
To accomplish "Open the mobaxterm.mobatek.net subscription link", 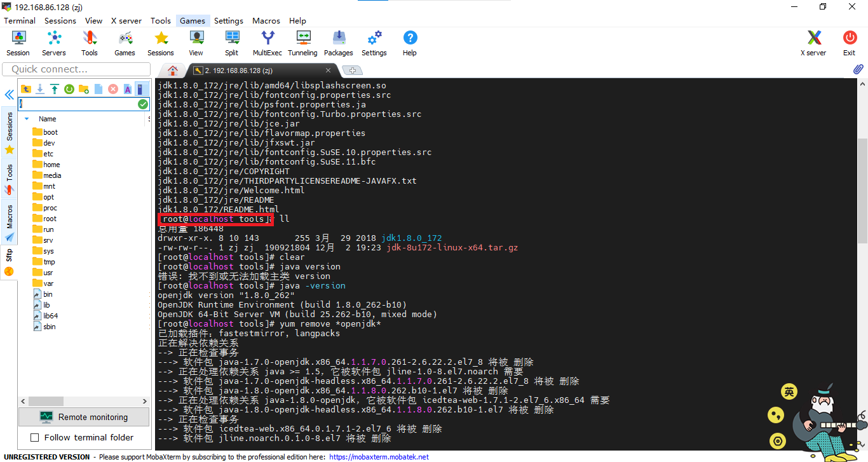I will click(379, 457).
